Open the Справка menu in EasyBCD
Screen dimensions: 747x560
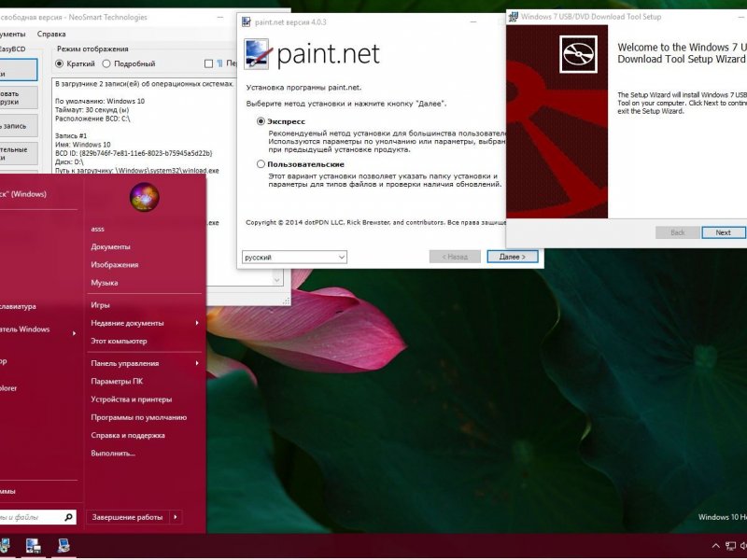coord(51,35)
